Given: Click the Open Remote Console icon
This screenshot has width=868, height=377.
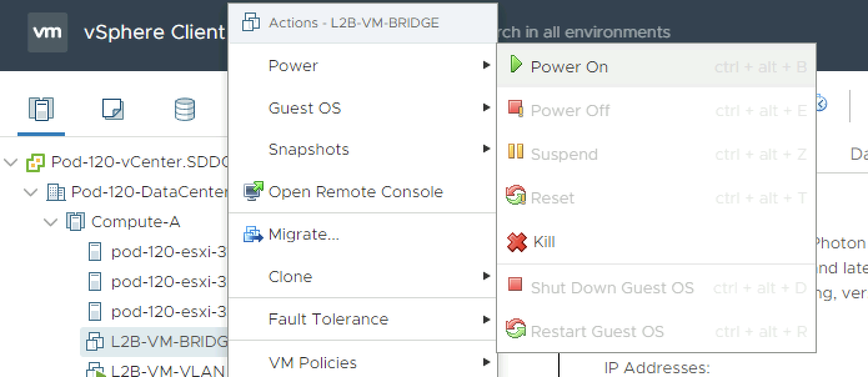Looking at the screenshot, I should (x=253, y=192).
